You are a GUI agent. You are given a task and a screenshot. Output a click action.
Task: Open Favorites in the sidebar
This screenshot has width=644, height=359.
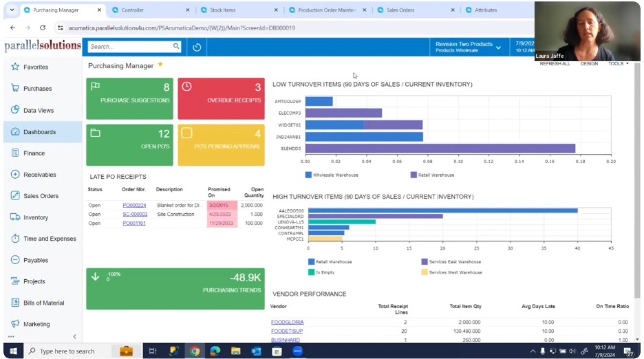35,67
